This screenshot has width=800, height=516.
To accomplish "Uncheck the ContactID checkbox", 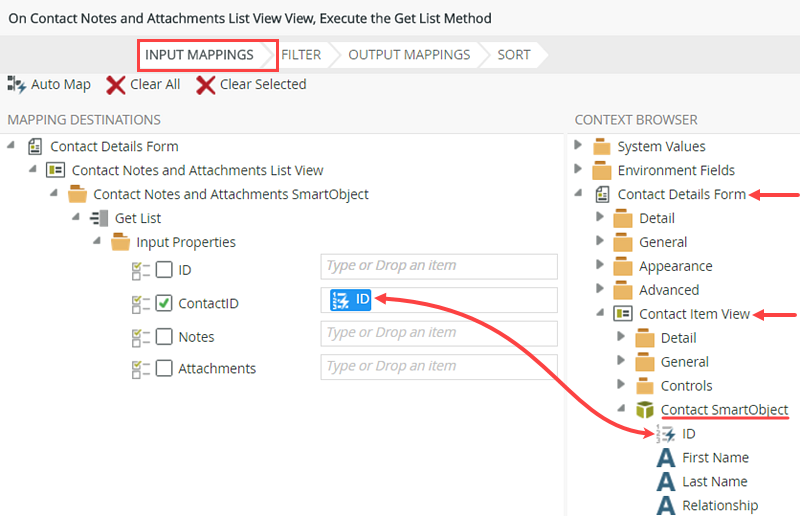I will [164, 303].
